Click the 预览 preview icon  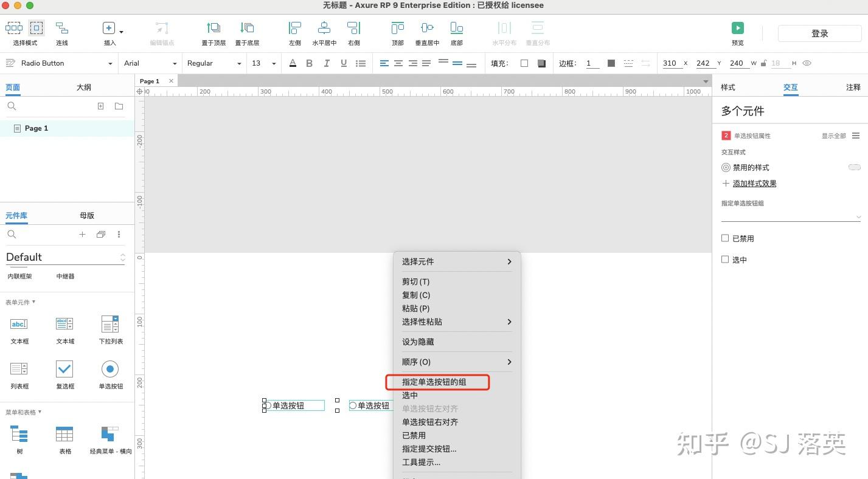737,28
